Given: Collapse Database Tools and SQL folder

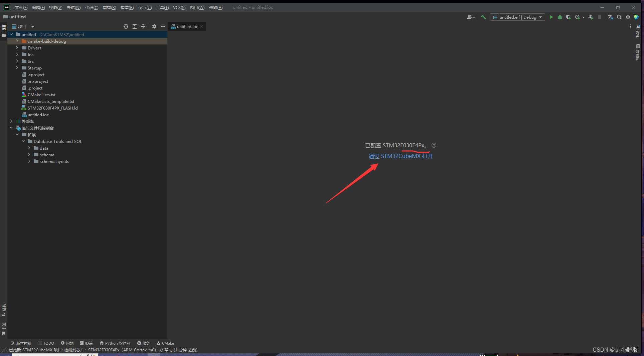Looking at the screenshot, I should 23,141.
